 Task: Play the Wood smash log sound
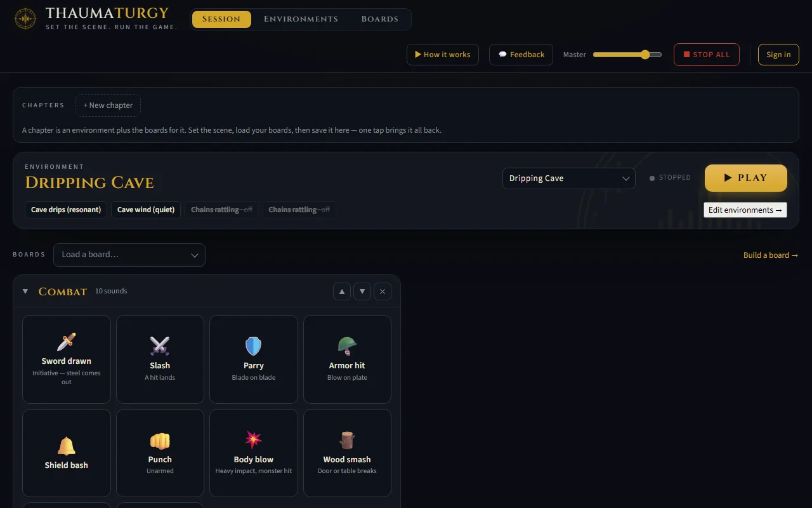click(x=347, y=453)
